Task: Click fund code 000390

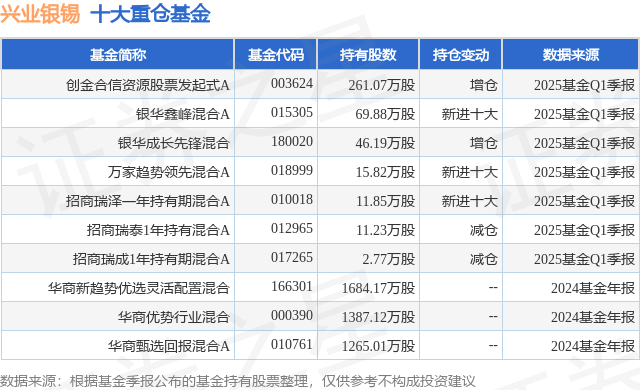Action: (292, 315)
